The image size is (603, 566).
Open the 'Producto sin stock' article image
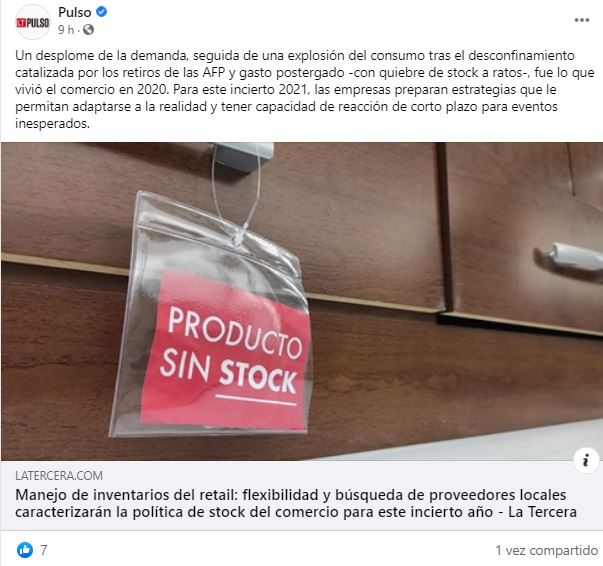tap(302, 301)
